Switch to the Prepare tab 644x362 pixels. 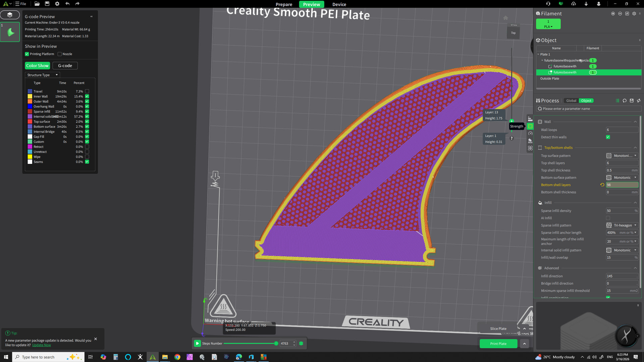click(284, 4)
